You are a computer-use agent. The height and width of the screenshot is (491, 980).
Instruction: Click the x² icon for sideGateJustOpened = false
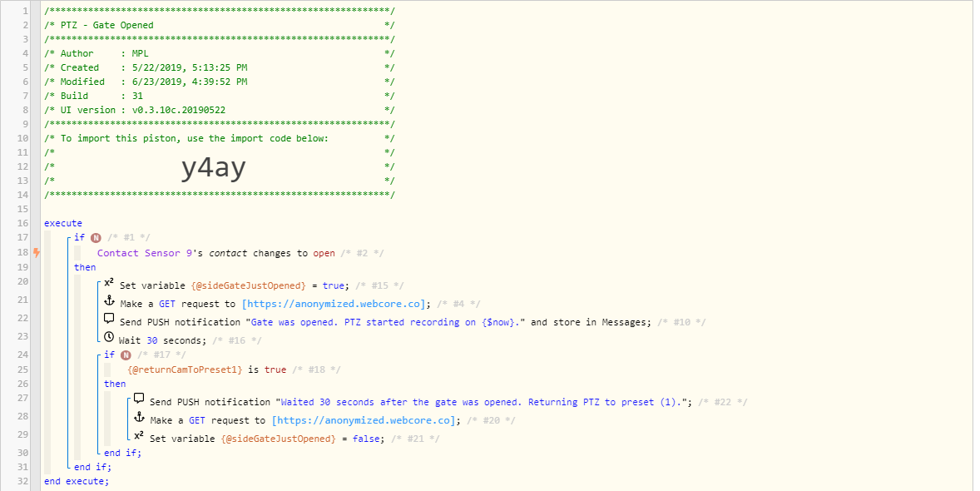(139, 436)
